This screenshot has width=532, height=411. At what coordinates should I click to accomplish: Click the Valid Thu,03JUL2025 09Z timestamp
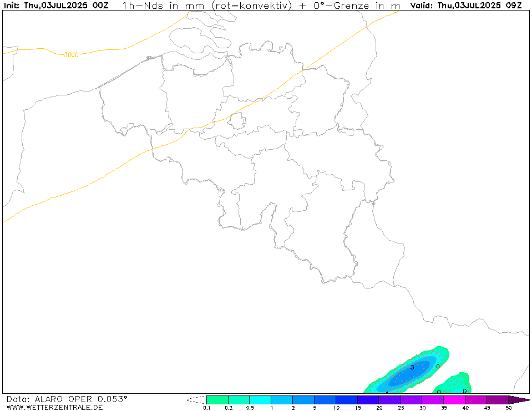466,6
